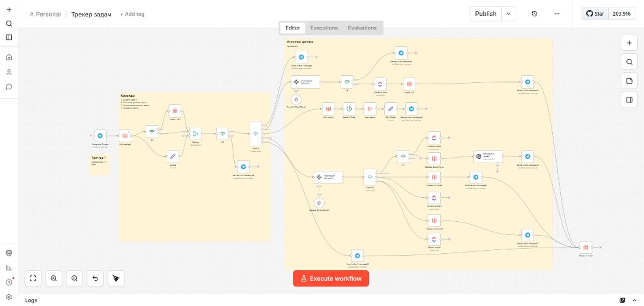This screenshot has width=644, height=306.
Task: Switch to the Editor tab
Action: pos(293,28)
